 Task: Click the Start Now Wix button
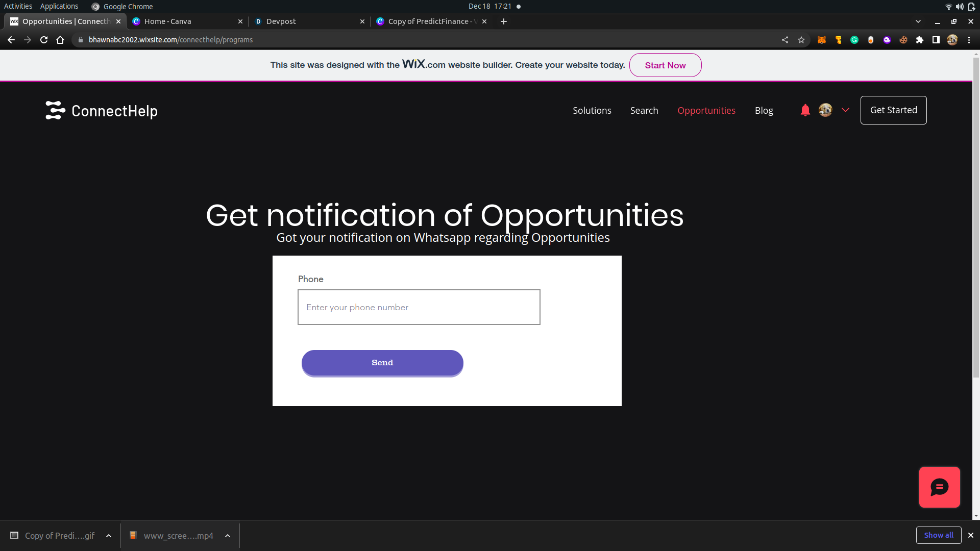(665, 65)
